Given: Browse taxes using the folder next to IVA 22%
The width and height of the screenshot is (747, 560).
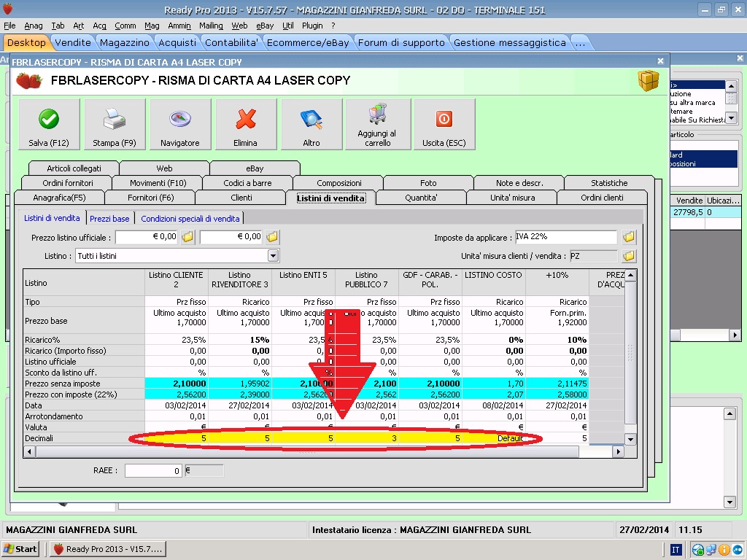Looking at the screenshot, I should (629, 237).
